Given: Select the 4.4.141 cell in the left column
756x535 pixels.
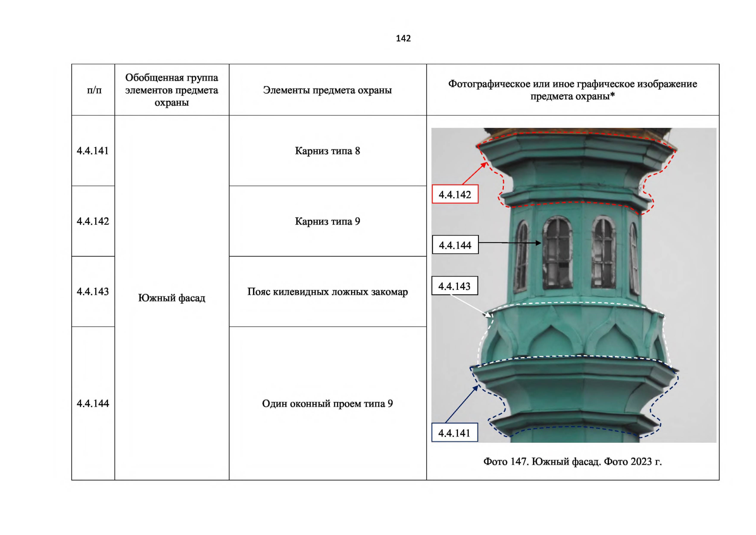Looking at the screenshot, I should point(93,151).
